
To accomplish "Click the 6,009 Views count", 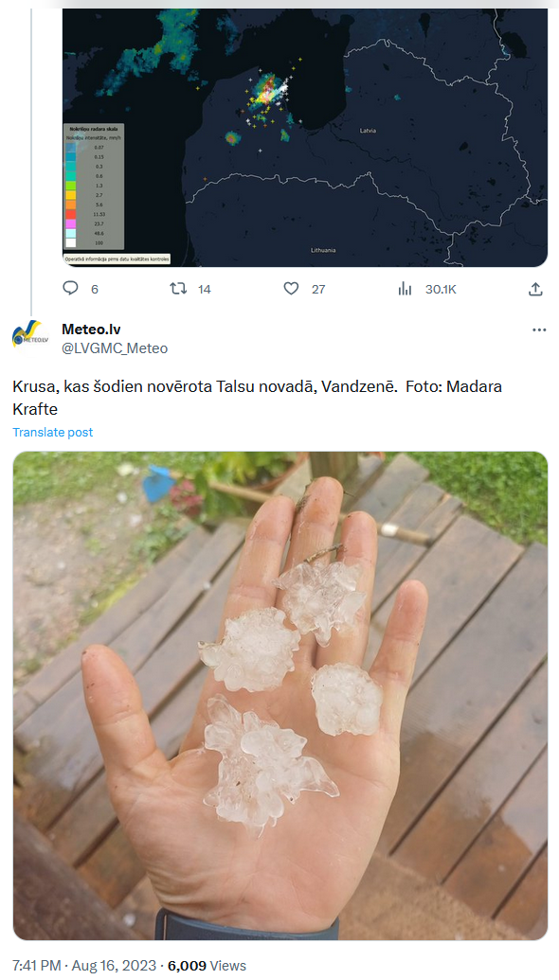I will 207,966.
